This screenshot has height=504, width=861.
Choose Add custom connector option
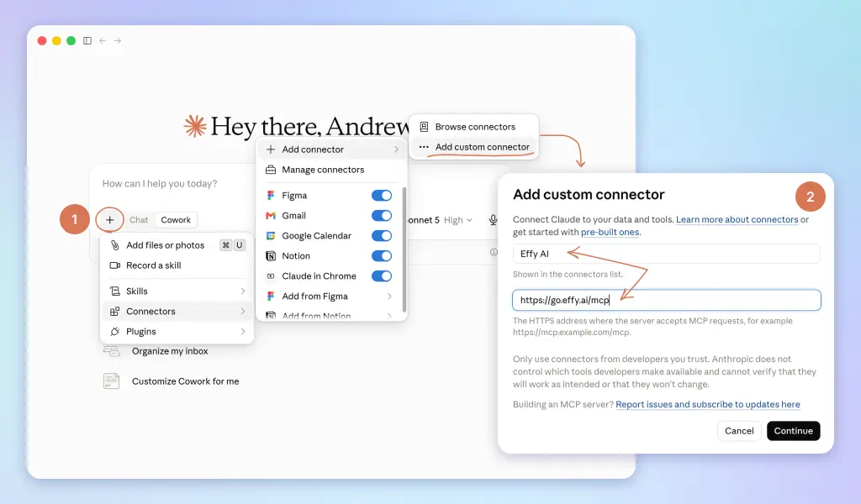point(474,147)
